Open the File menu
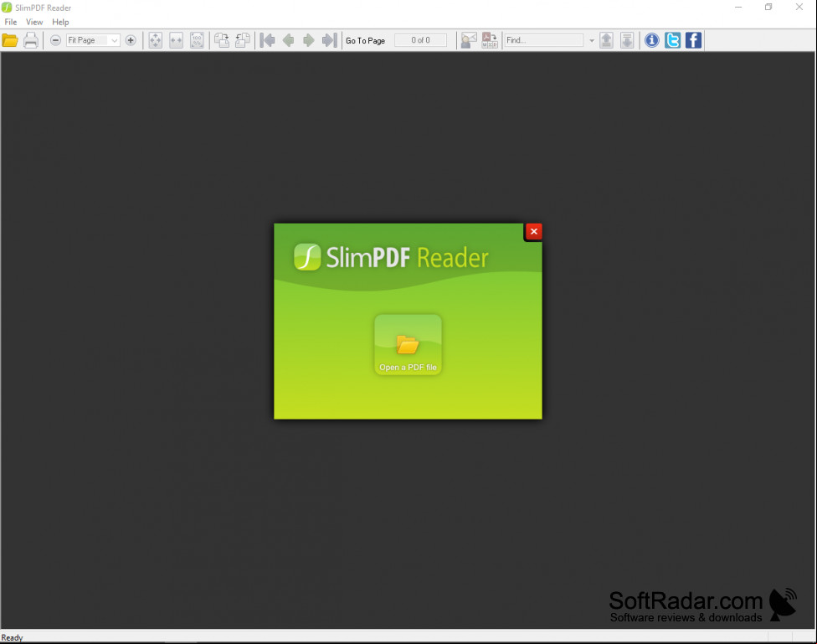817x644 pixels. click(10, 22)
